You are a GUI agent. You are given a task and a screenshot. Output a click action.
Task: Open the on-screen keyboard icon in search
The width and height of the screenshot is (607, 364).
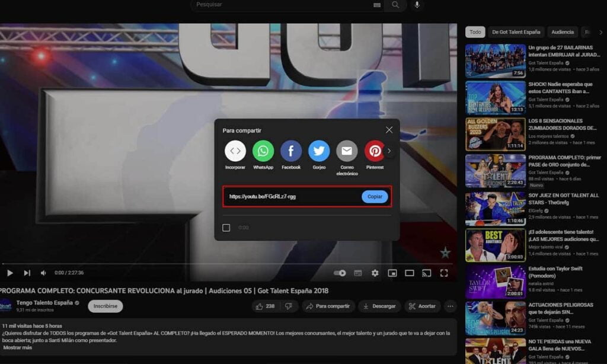click(x=376, y=5)
